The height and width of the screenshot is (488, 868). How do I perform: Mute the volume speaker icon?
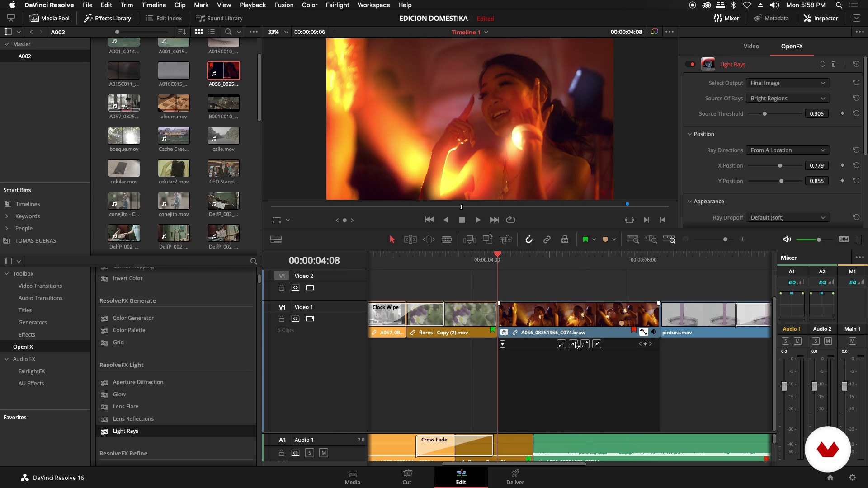point(787,239)
